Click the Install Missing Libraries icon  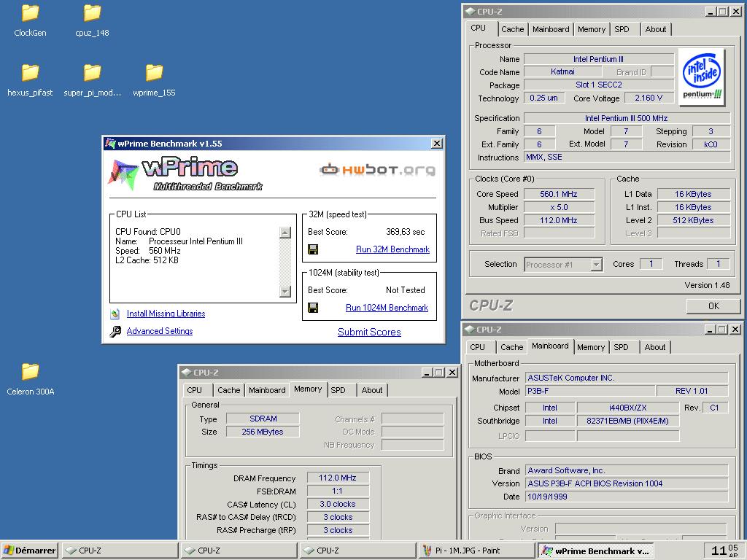(115, 314)
